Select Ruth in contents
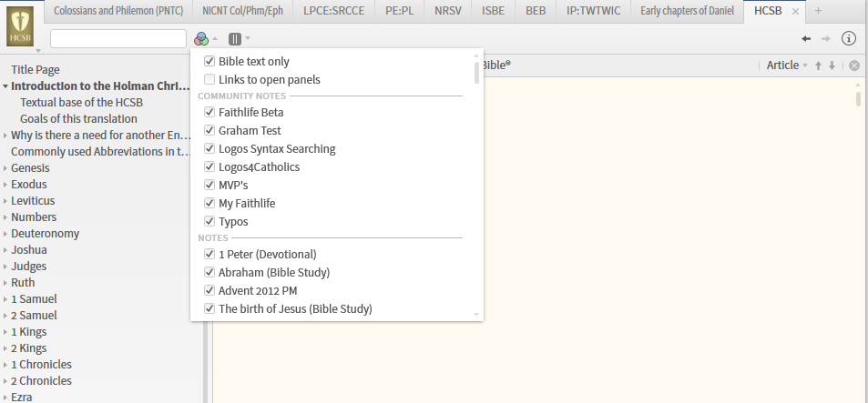Viewport: 868px width, 403px height. click(23, 283)
